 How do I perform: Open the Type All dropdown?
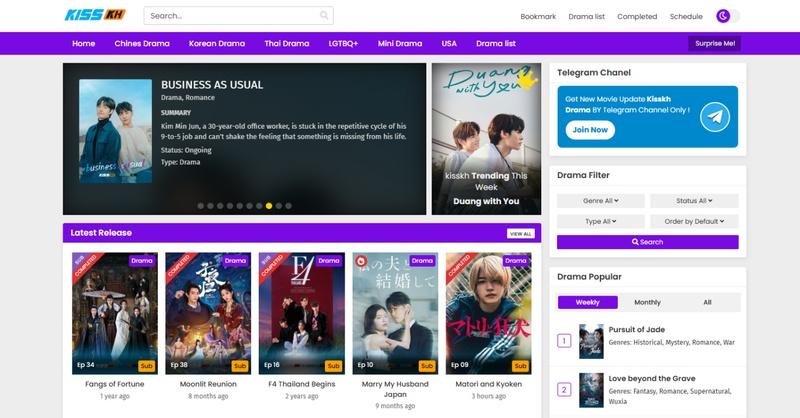(601, 221)
